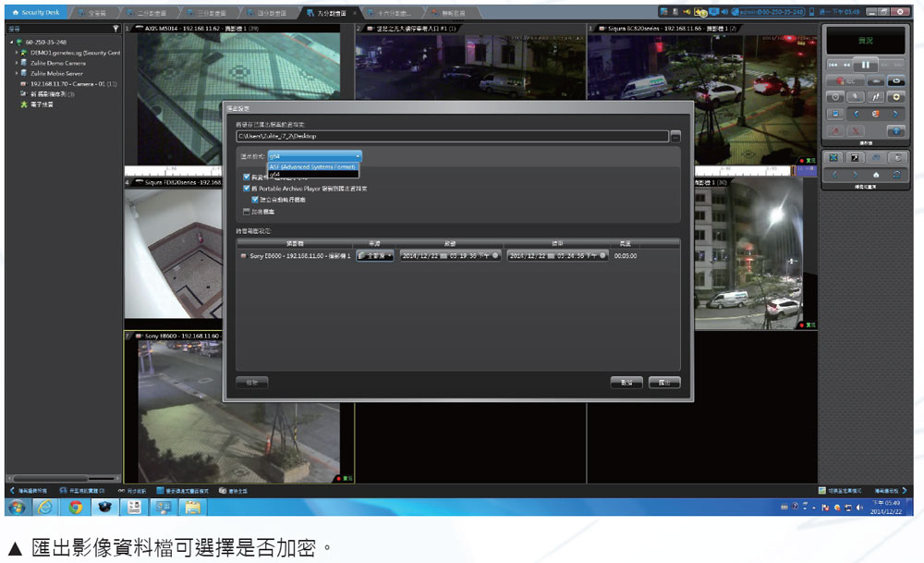Click the right-most button at the dialog bottom
Screen dimensions: 924x563
(664, 383)
